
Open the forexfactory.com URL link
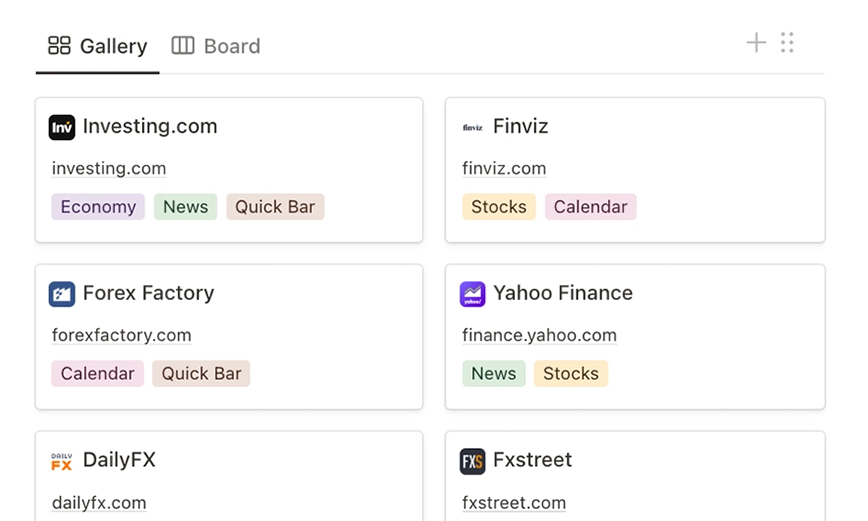coord(121,335)
